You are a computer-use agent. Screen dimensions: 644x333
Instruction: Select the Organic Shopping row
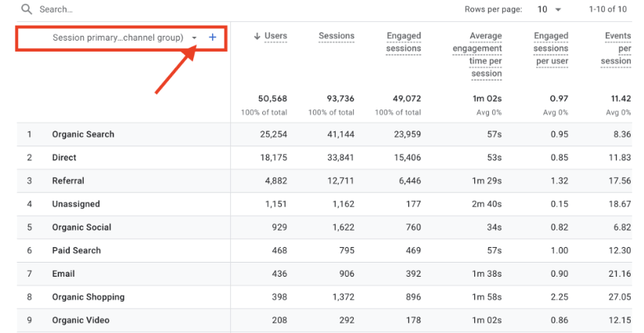coord(88,297)
